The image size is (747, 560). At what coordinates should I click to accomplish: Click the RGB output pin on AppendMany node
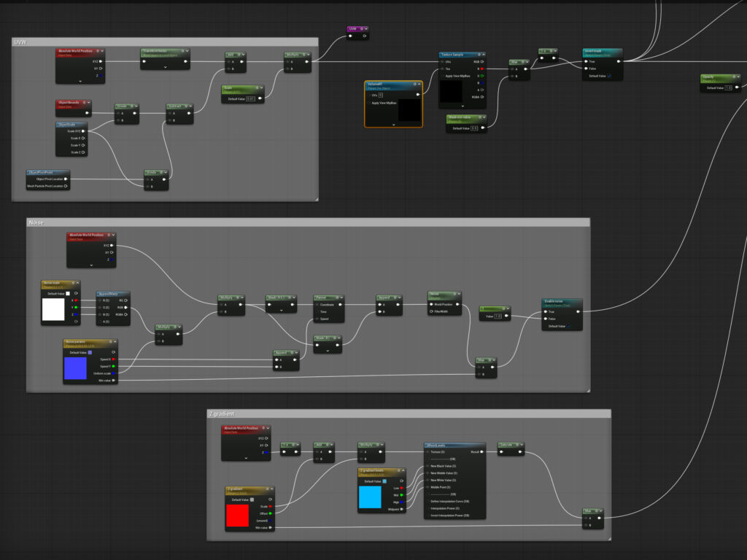125,308
